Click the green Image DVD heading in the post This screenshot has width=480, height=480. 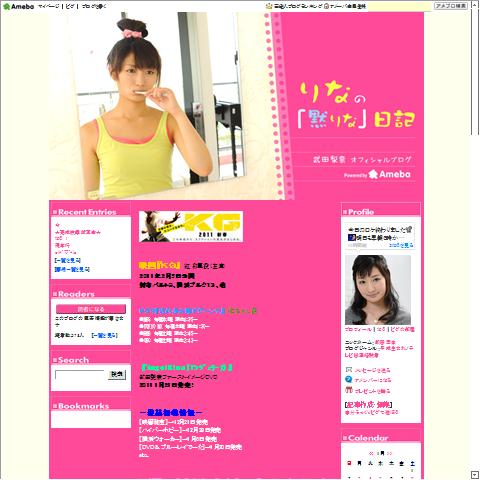186,368
